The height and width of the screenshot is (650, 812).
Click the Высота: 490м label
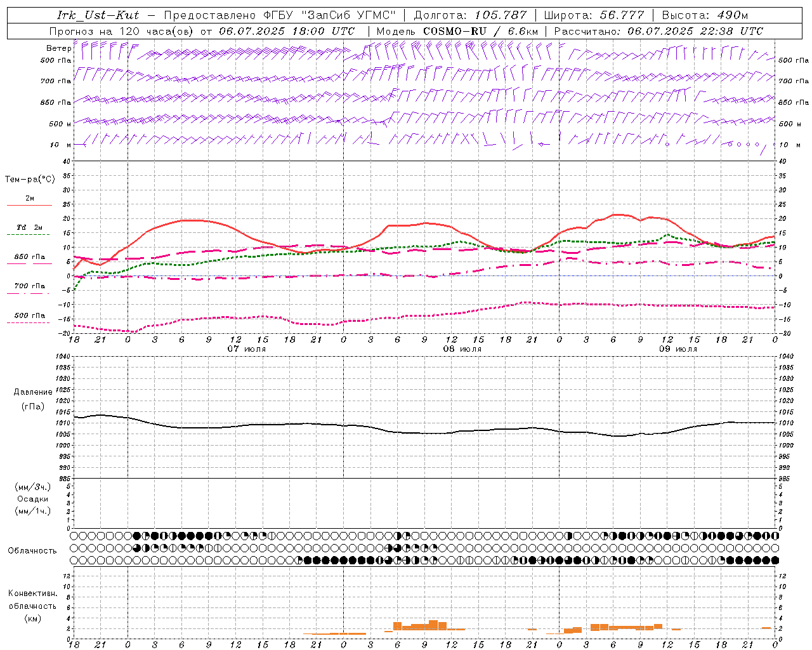[x=705, y=15]
